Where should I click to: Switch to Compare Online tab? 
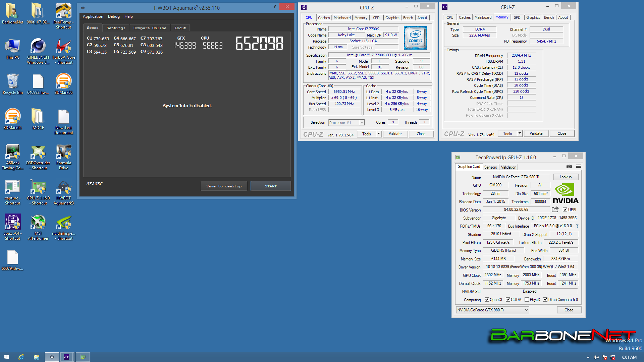[x=150, y=28]
